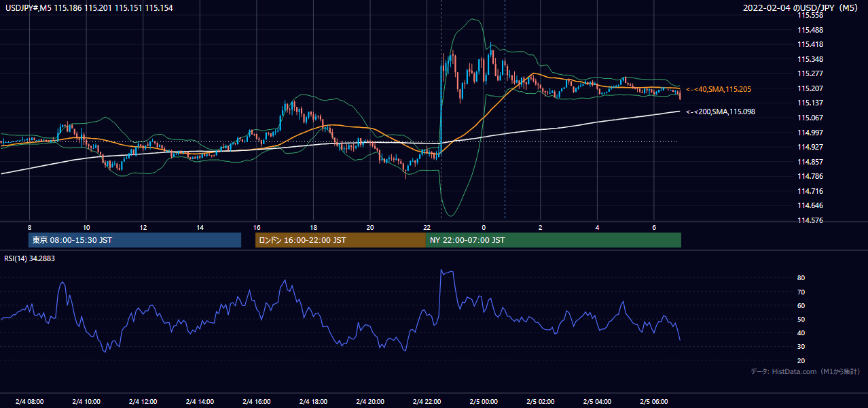The image size is (868, 408).
Task: Click hour label 18 under price chart
Action: (313, 226)
